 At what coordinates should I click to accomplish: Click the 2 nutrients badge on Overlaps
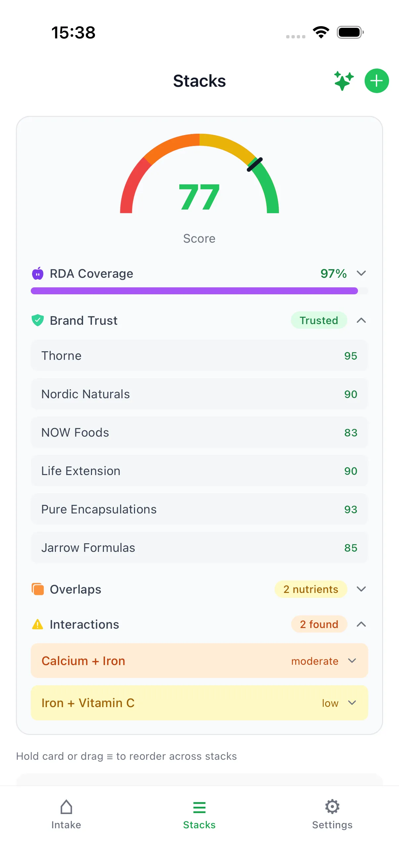[310, 589]
